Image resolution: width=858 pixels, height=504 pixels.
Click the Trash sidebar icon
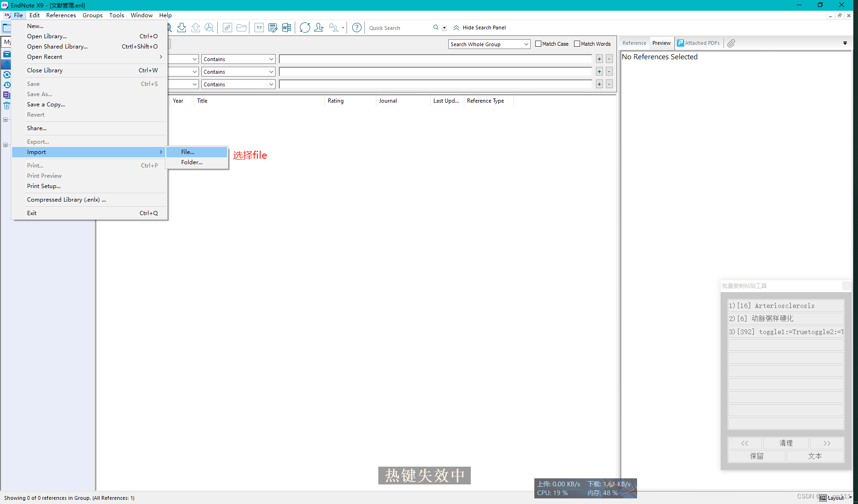point(7,105)
